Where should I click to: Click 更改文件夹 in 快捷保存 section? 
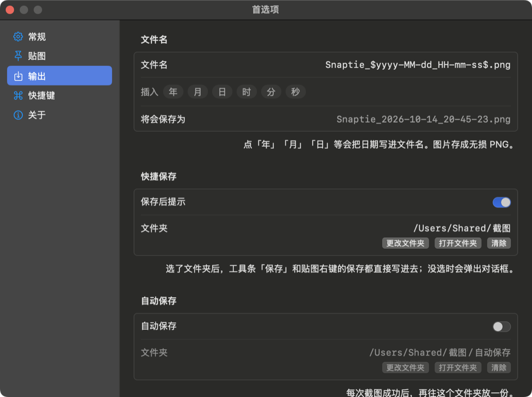405,243
